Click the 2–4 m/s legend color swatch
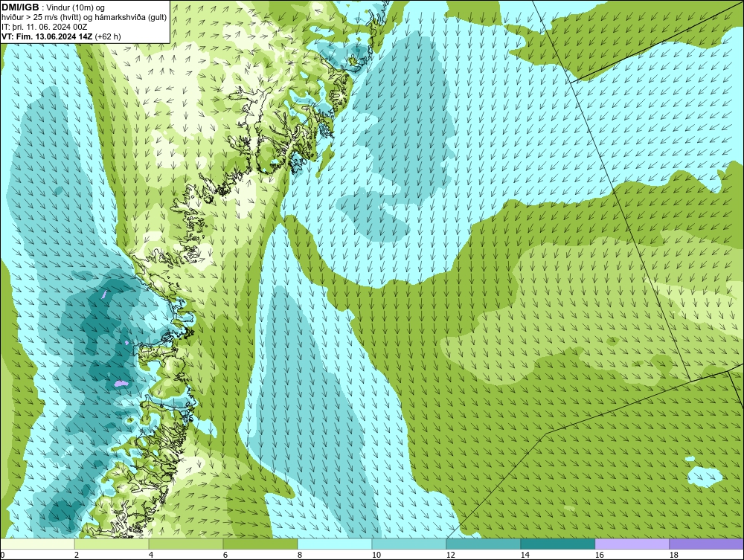 (x=112, y=544)
